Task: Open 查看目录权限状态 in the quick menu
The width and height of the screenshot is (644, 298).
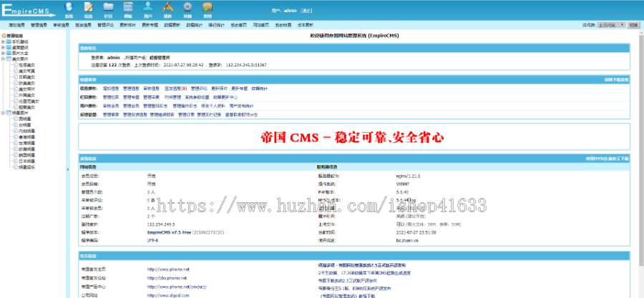Action: 242,115
